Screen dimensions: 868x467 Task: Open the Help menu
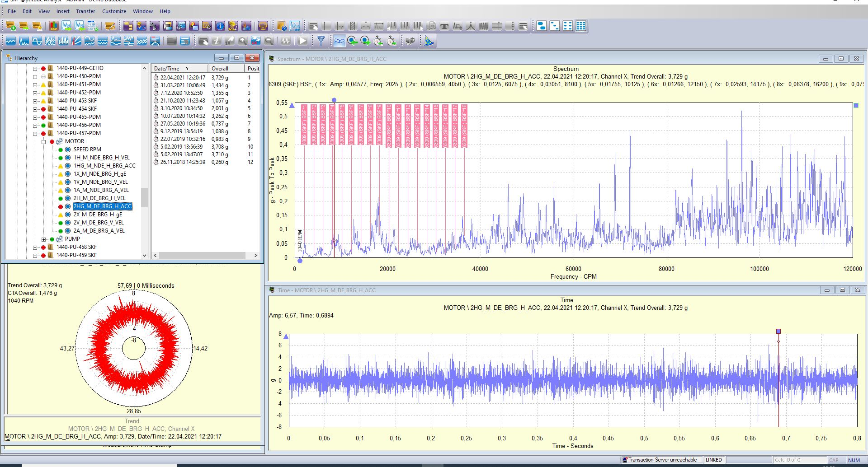coord(165,11)
